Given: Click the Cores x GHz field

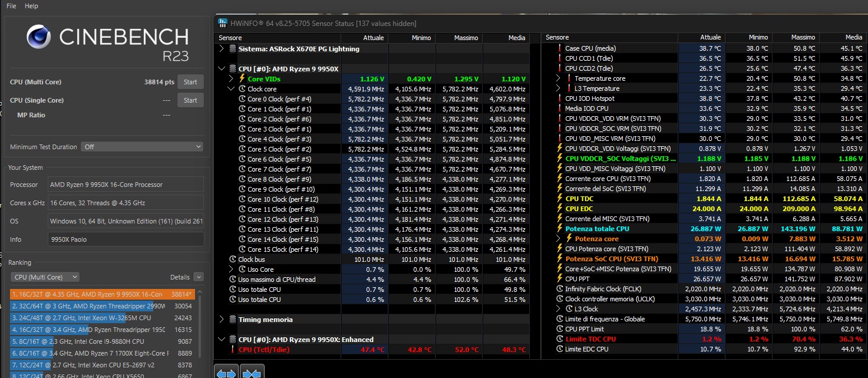Looking at the screenshot, I should 126,203.
